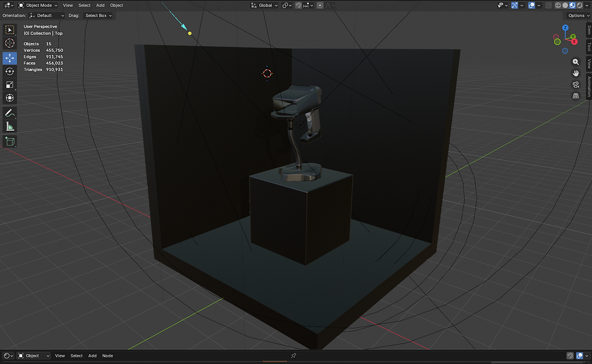The width and height of the screenshot is (592, 364).
Task: Open the View sidebar tab
Action: coord(588,63)
